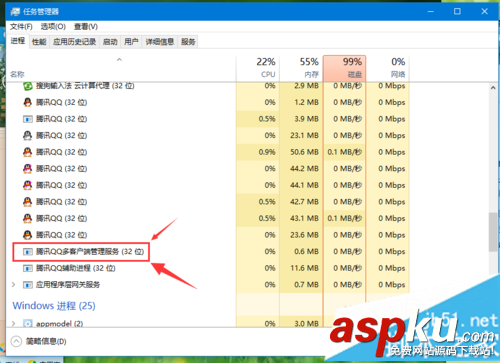
Task: Click the 应用程序层网关服务 process icon
Action: (x=27, y=285)
